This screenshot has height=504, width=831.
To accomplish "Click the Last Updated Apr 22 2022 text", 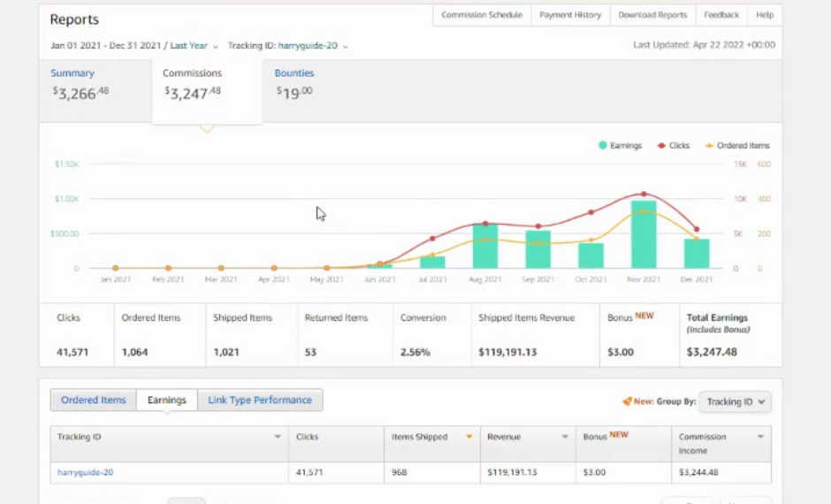I will click(x=705, y=45).
